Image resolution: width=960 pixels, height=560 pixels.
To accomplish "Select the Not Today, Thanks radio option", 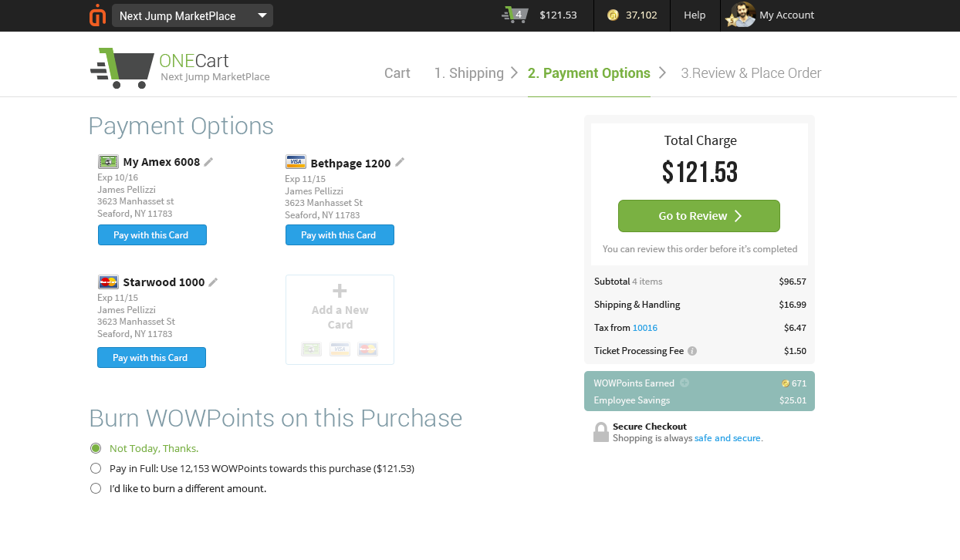I will 96,448.
